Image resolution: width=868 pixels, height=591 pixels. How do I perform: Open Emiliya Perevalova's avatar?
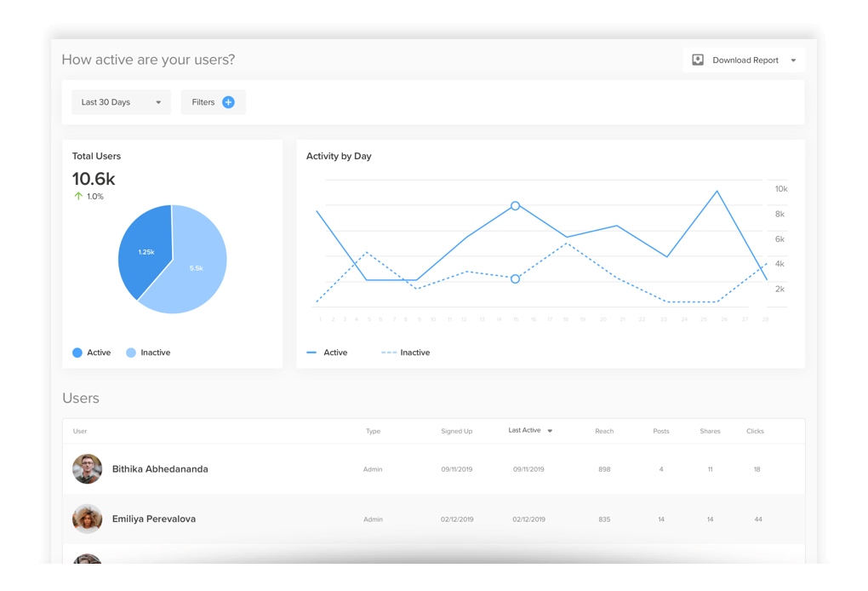click(88, 519)
